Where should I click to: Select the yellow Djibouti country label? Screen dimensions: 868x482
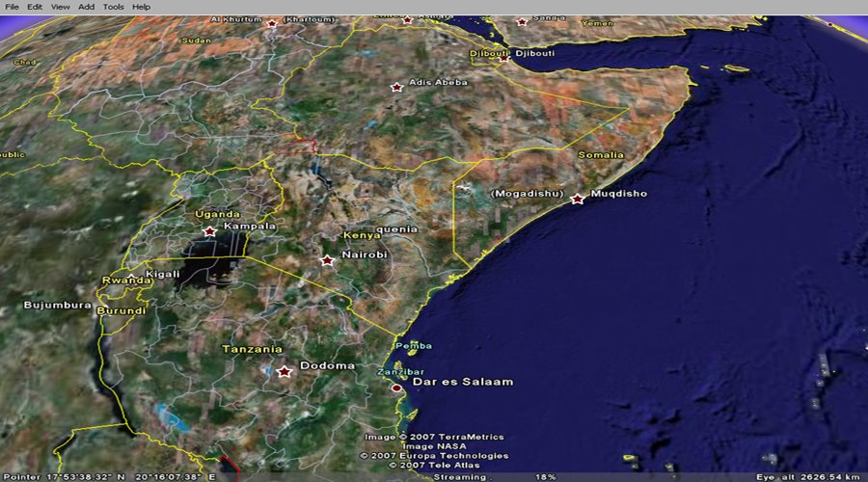tap(489, 54)
